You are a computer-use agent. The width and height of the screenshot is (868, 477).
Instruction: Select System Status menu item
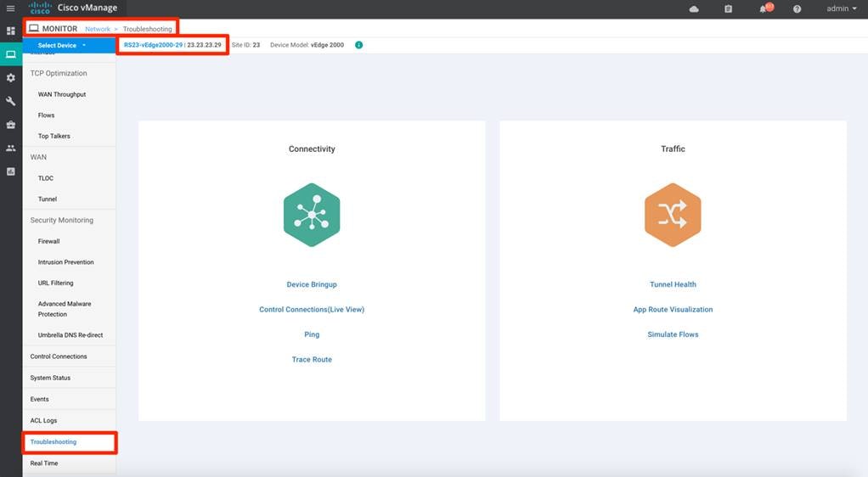pos(50,378)
